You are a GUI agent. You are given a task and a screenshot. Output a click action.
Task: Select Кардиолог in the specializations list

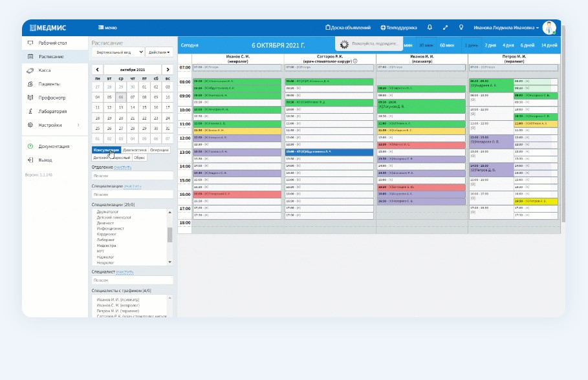[107, 234]
